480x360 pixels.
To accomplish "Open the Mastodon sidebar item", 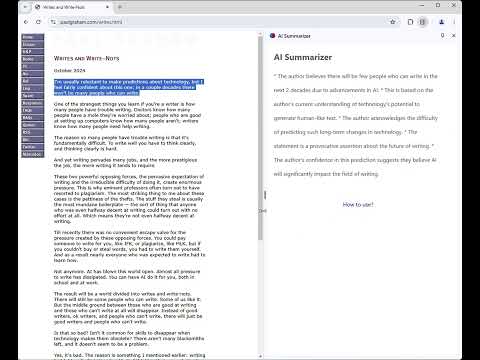I will coord(33,154).
